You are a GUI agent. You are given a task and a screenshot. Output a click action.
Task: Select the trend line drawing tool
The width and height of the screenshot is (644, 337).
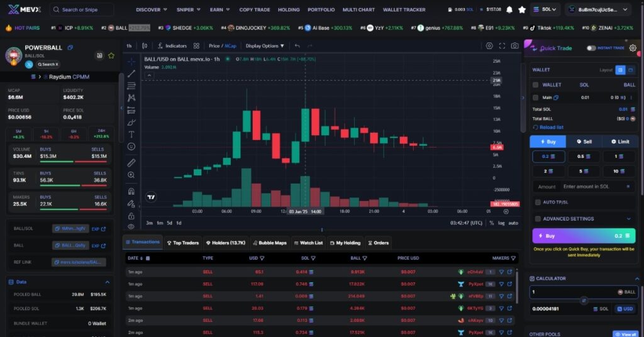click(131, 74)
